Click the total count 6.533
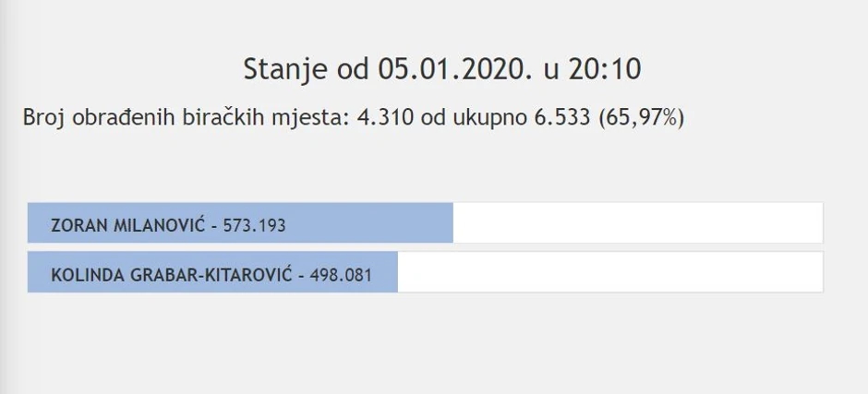This screenshot has width=868, height=394. pos(559,118)
